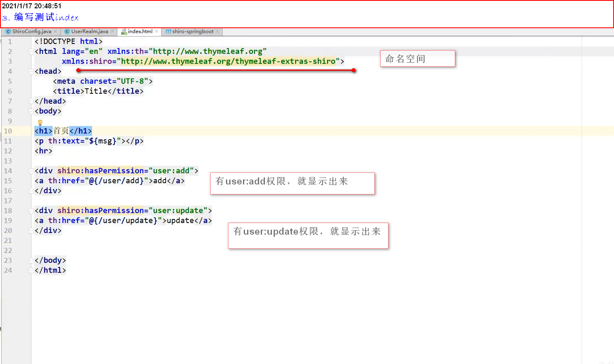Click line number 22 in the gutter
Screen dimensions: 614x364
point(8,250)
